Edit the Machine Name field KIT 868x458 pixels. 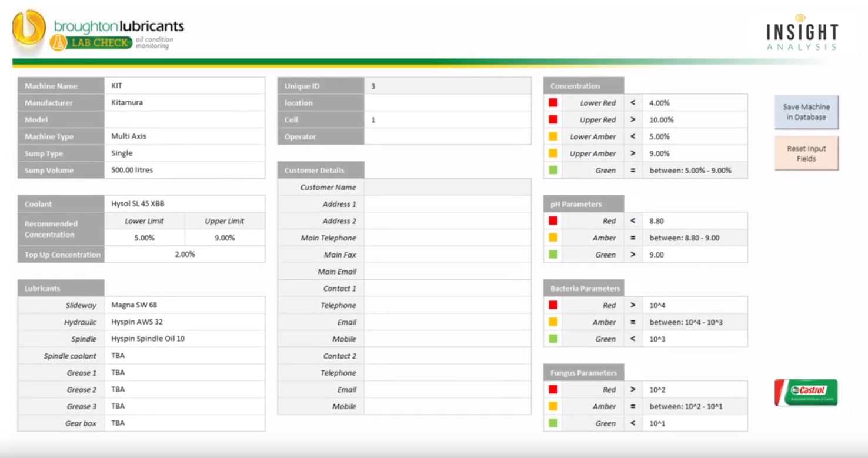185,86
